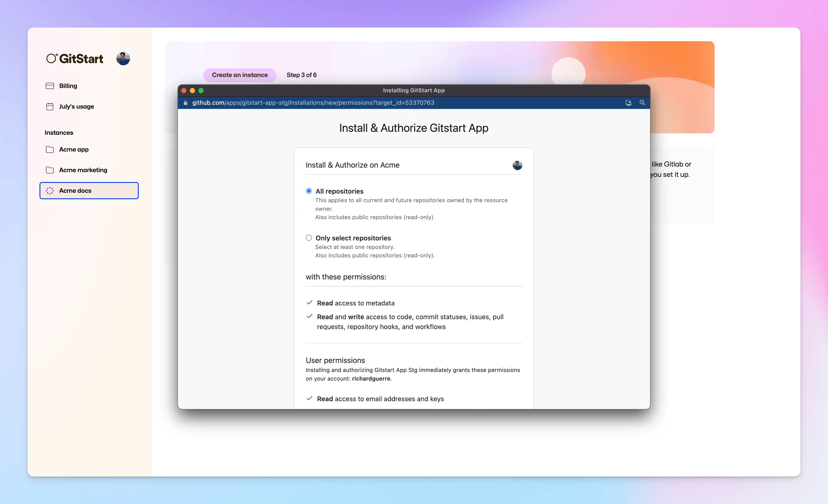The height and width of the screenshot is (504, 828).
Task: Click the github.com permissions URL
Action: coord(313,102)
